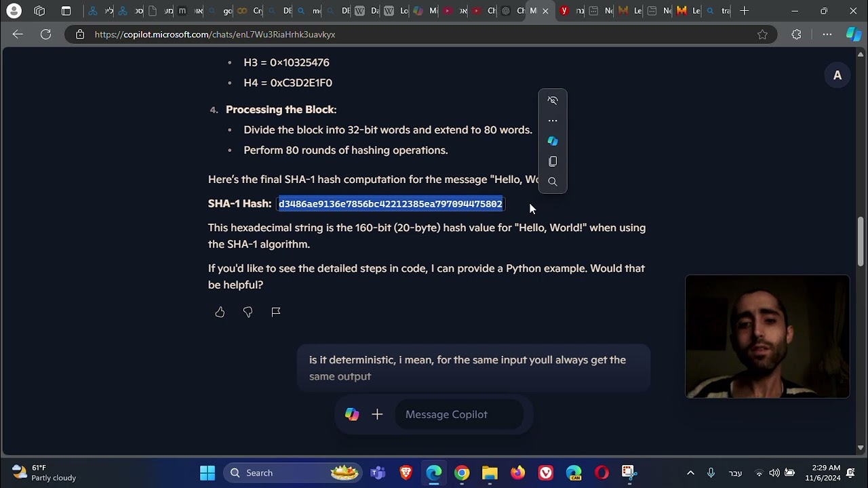Click the webcam video overlay
The width and height of the screenshot is (868, 488).
(x=767, y=336)
